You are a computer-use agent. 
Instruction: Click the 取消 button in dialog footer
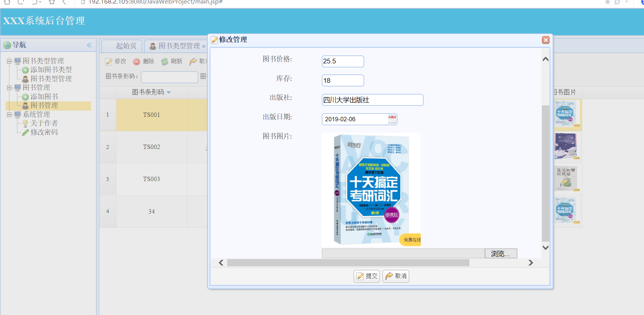396,276
